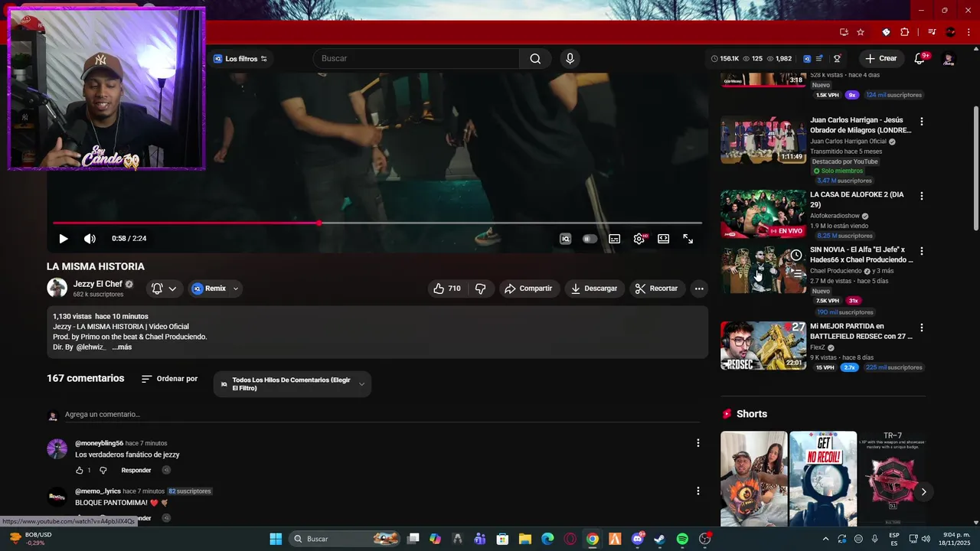
Task: Click the Crear button
Action: [881, 59]
